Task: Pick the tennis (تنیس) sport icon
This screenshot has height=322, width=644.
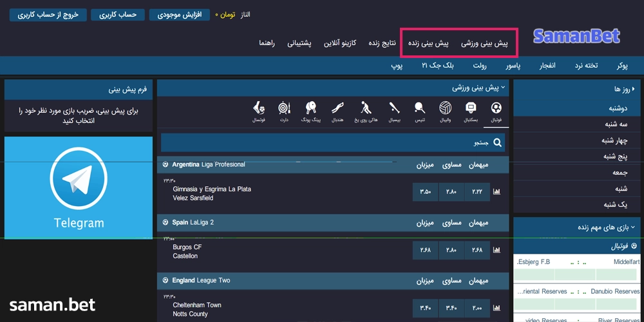Action: tap(419, 111)
